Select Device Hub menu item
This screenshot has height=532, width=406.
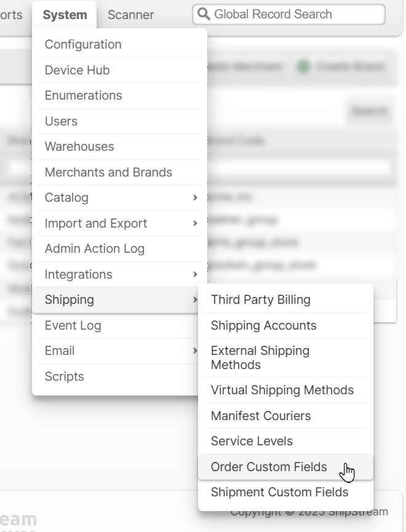(77, 70)
